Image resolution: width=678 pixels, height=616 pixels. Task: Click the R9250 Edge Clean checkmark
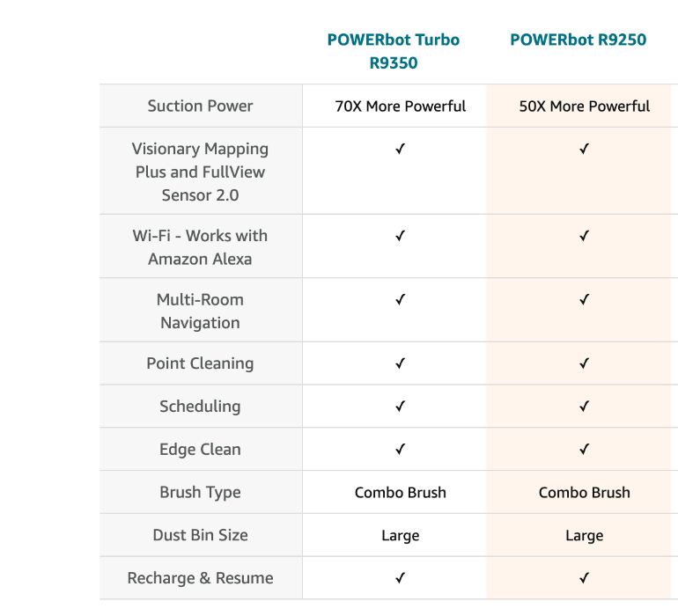584,450
